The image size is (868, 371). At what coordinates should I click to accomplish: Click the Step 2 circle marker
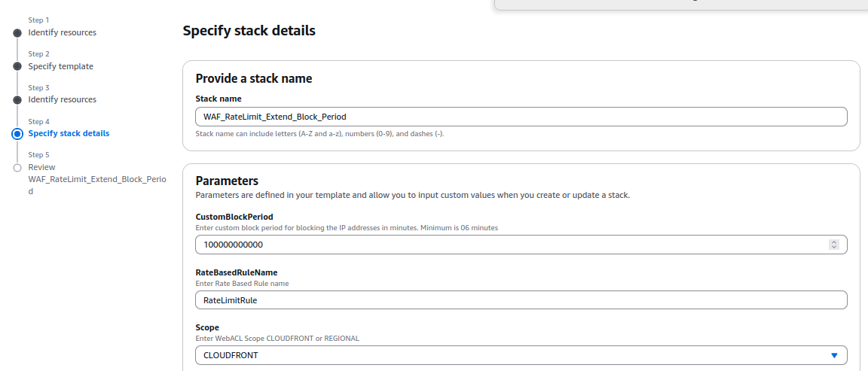click(x=17, y=67)
